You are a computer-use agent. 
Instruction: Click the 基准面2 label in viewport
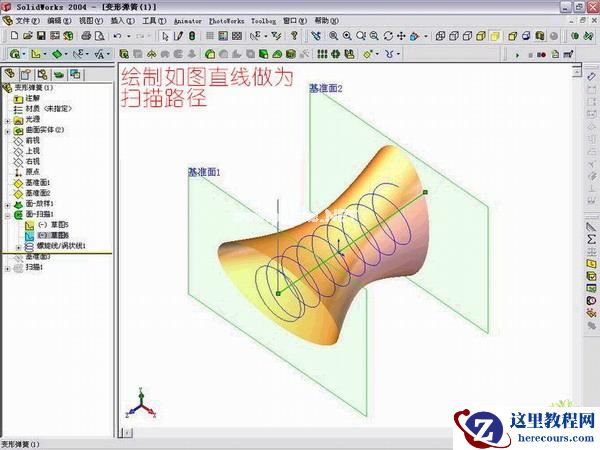pos(326,88)
